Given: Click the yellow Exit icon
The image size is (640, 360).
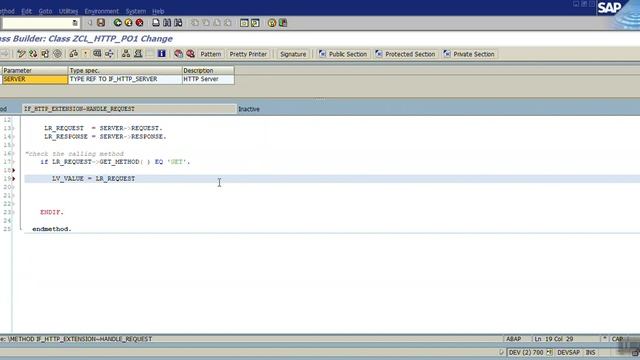Looking at the screenshot, I should coord(129,23).
